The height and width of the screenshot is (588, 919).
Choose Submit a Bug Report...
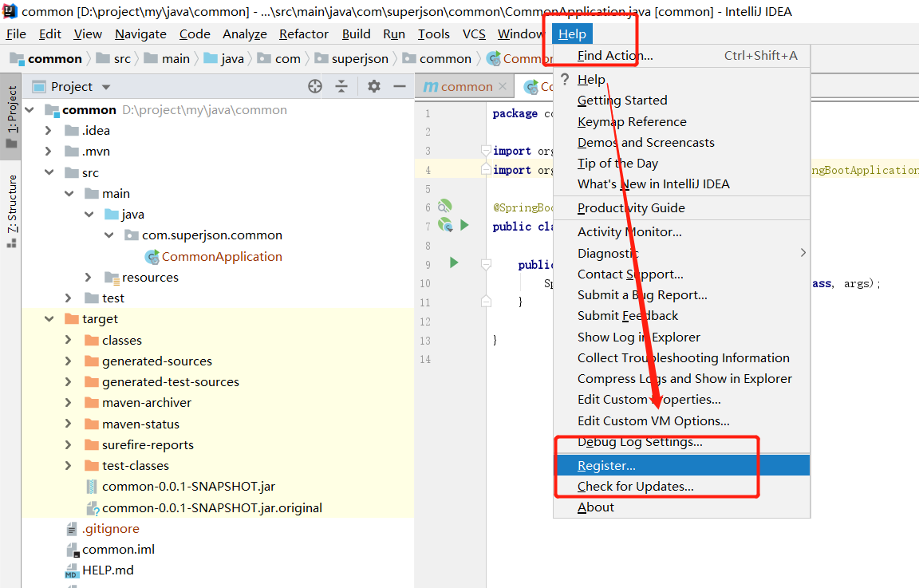click(682, 295)
